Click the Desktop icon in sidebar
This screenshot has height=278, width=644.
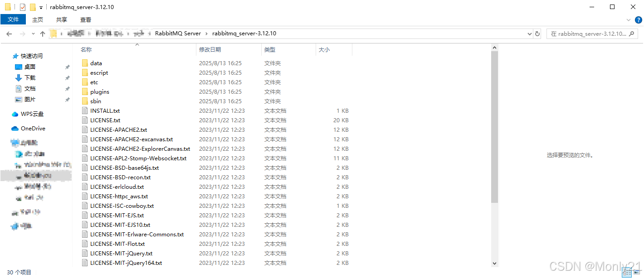[19, 67]
